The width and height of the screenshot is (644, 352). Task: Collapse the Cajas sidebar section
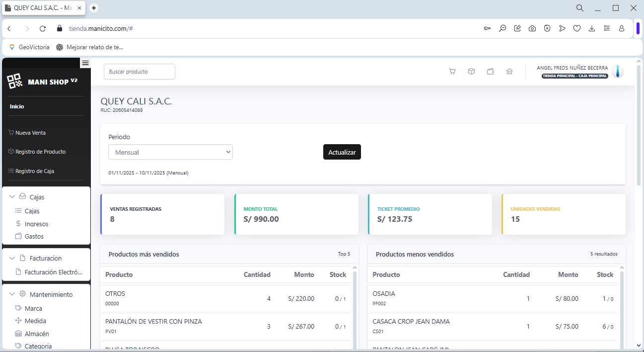[12, 197]
